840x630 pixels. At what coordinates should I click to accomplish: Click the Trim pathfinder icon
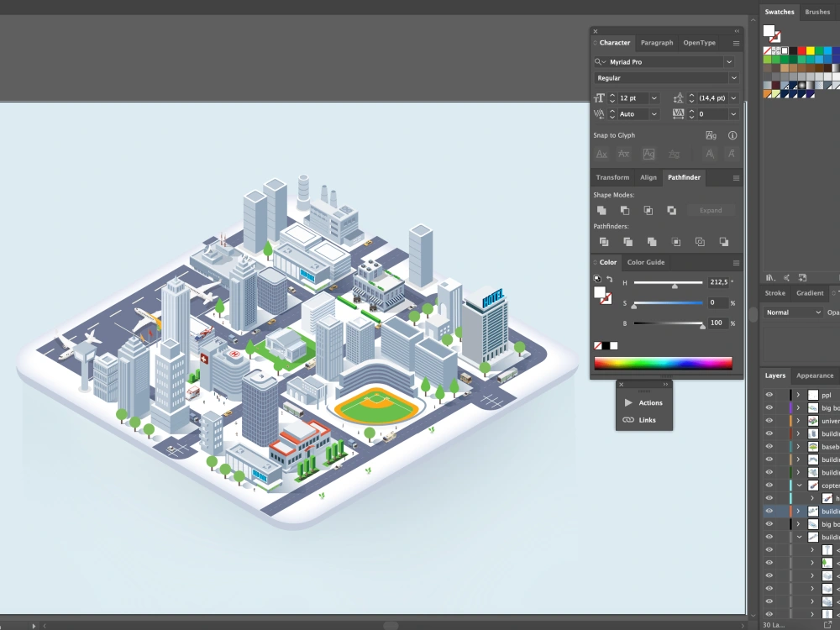click(627, 242)
